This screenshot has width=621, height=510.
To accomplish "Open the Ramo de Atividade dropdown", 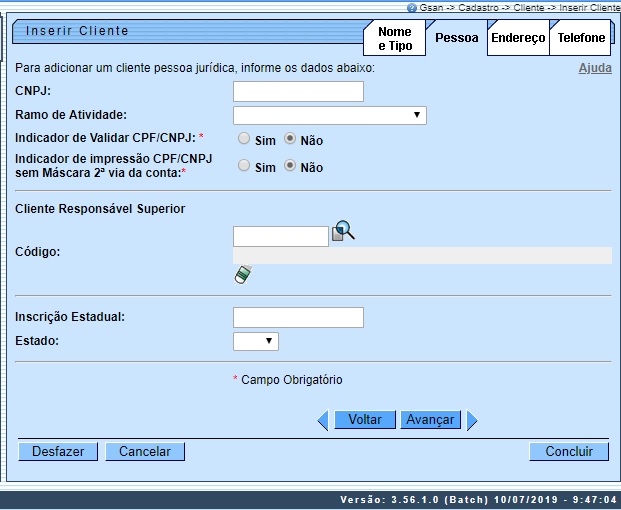I will (329, 116).
